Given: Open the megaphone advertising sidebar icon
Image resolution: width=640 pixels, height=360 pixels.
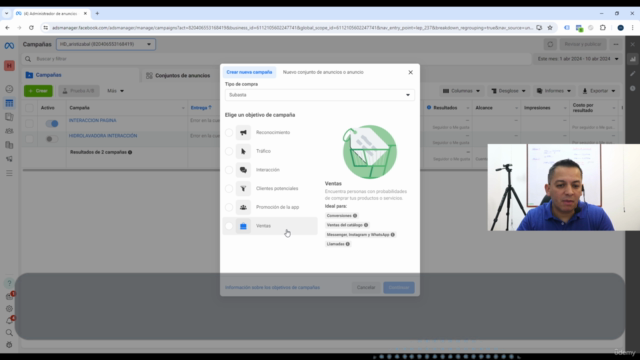Looking at the screenshot, I should coord(9,159).
